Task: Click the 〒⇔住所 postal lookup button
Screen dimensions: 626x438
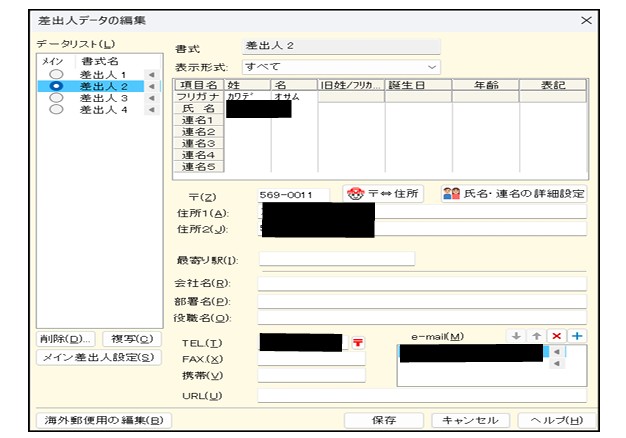Action: (x=383, y=193)
